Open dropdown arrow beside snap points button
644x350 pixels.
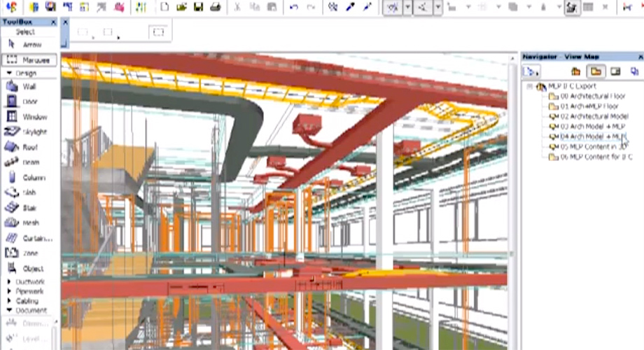[437, 8]
